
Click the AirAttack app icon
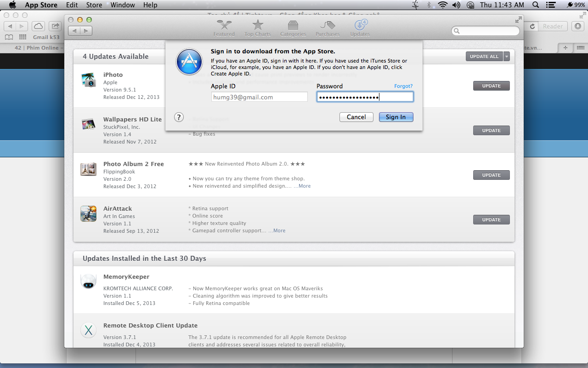click(x=88, y=213)
